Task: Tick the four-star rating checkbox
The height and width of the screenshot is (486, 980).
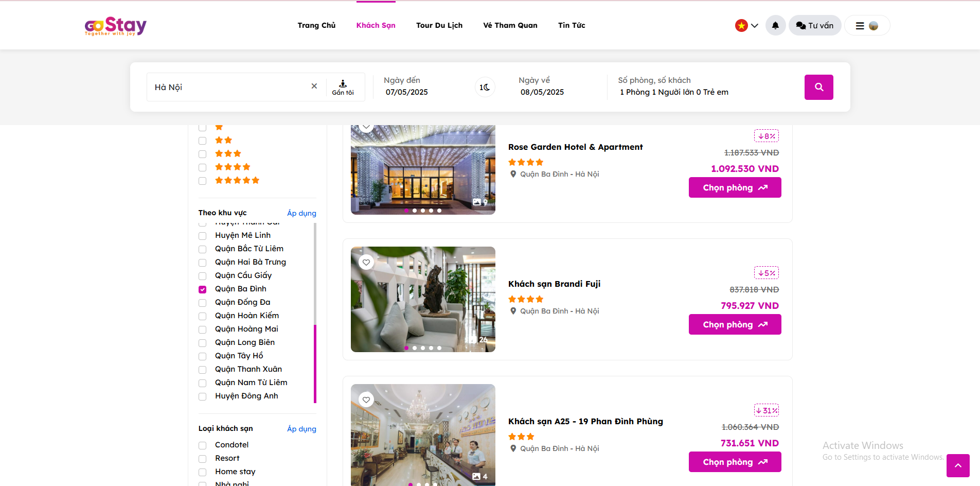Action: [x=203, y=168]
